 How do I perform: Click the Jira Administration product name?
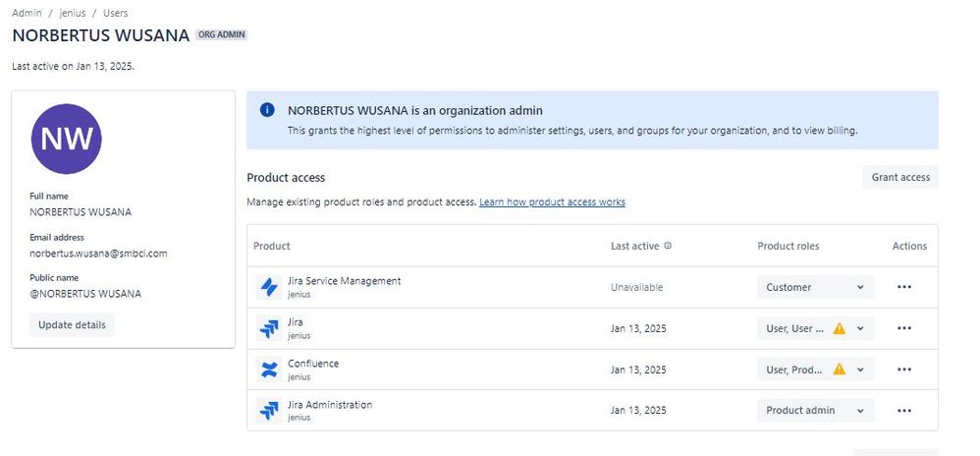point(330,405)
